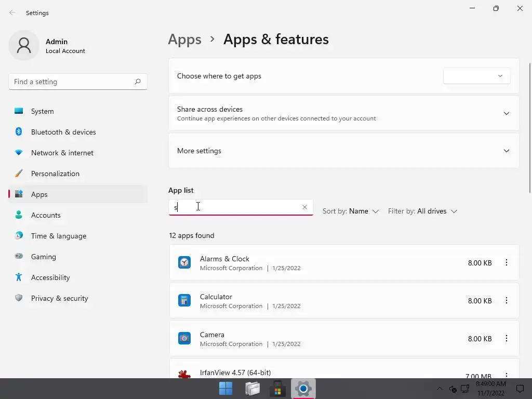Open the Windows Start menu
Viewport: 532px width, 399px height.
pyautogui.click(x=226, y=388)
